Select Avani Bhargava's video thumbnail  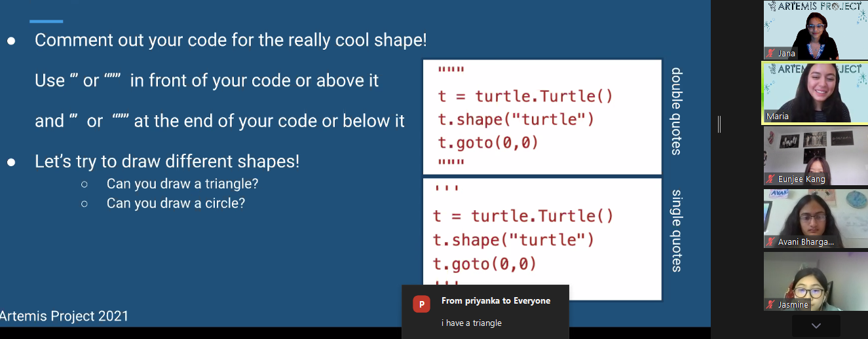[816, 219]
